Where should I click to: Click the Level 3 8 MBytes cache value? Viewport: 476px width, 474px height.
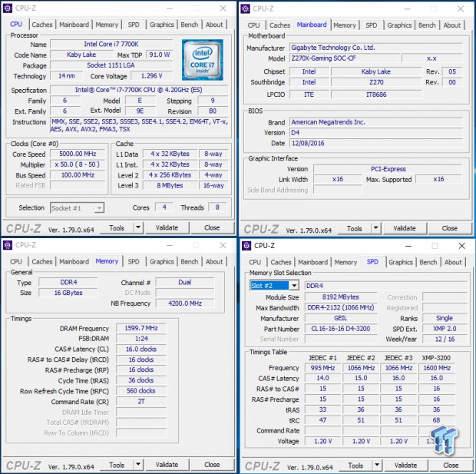(170, 185)
